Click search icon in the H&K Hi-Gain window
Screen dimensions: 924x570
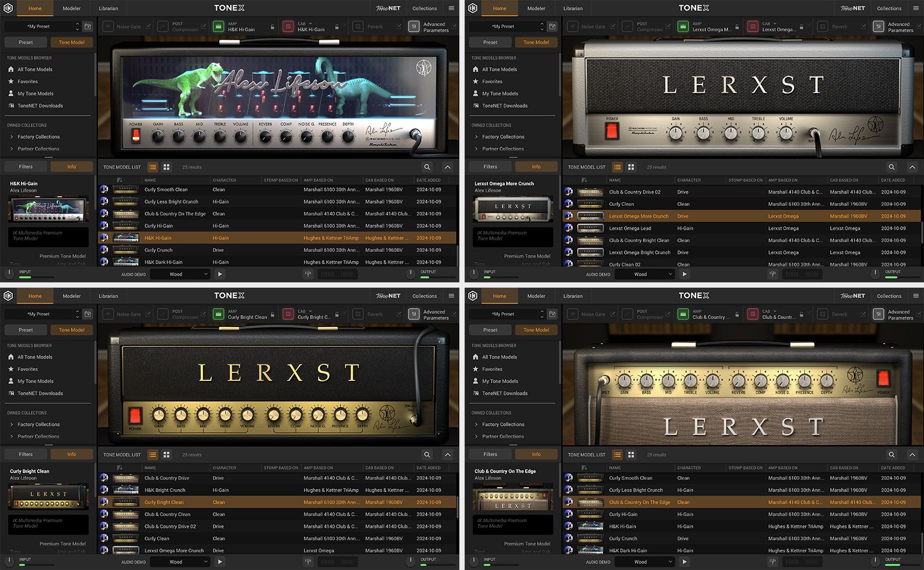point(427,167)
